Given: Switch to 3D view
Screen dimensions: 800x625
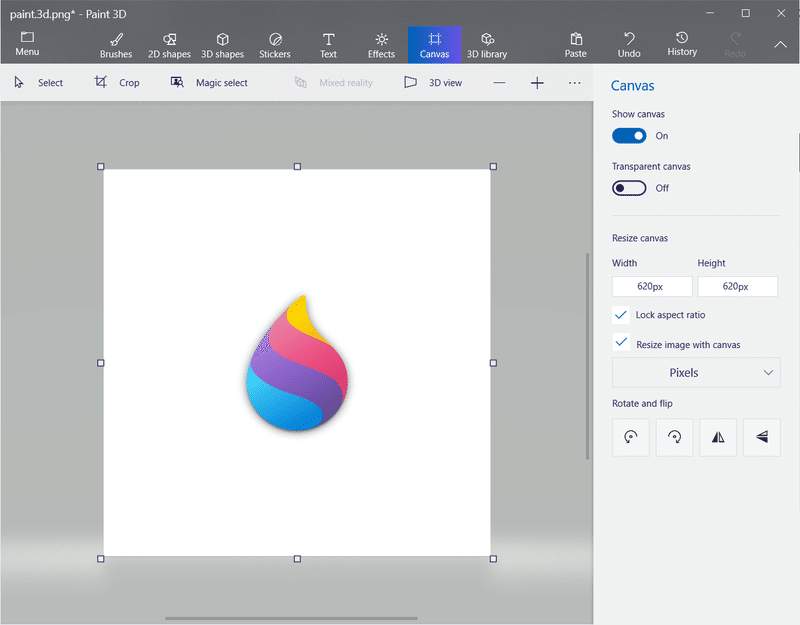Looking at the screenshot, I should coord(433,83).
